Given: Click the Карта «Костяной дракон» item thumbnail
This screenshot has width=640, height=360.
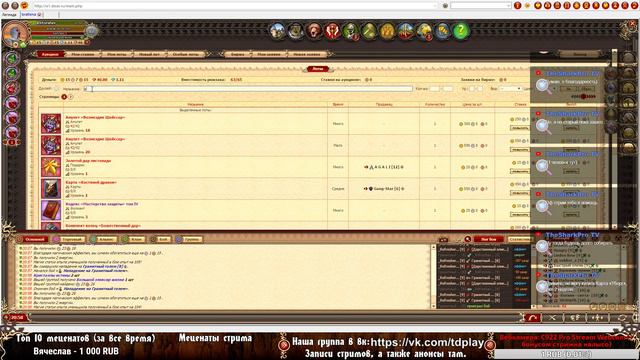Looking at the screenshot, I should click(x=51, y=189).
